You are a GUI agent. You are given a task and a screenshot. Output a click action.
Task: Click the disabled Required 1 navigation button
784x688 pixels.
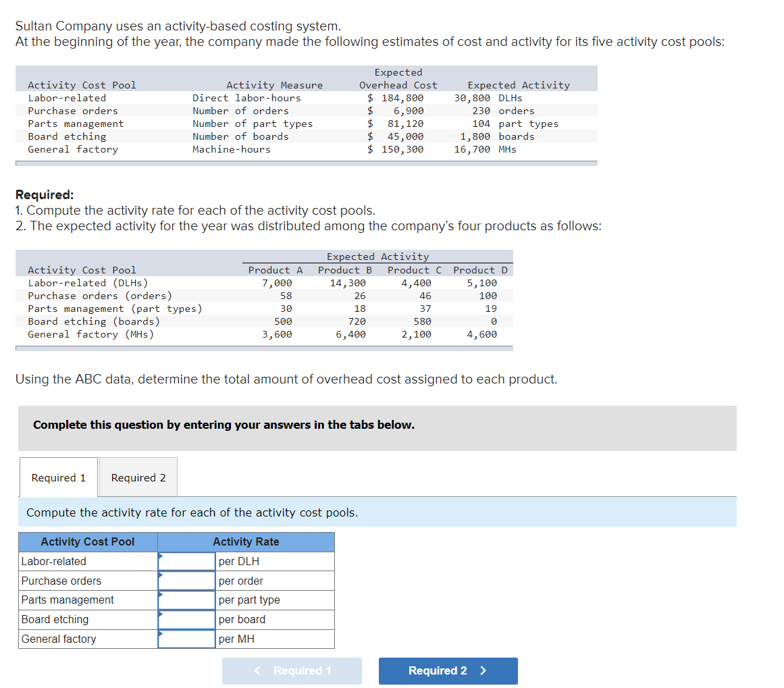[292, 670]
